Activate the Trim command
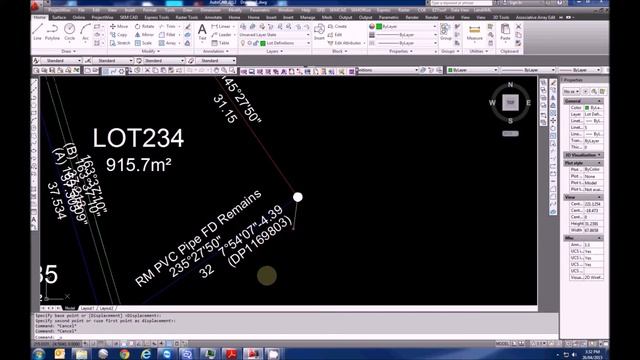The width and height of the screenshot is (640, 360). pyautogui.click(x=168, y=26)
